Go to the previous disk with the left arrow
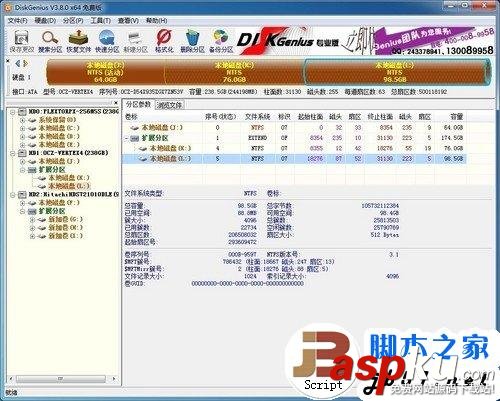This screenshot has width=500, height=401. pyautogui.click(x=18, y=63)
